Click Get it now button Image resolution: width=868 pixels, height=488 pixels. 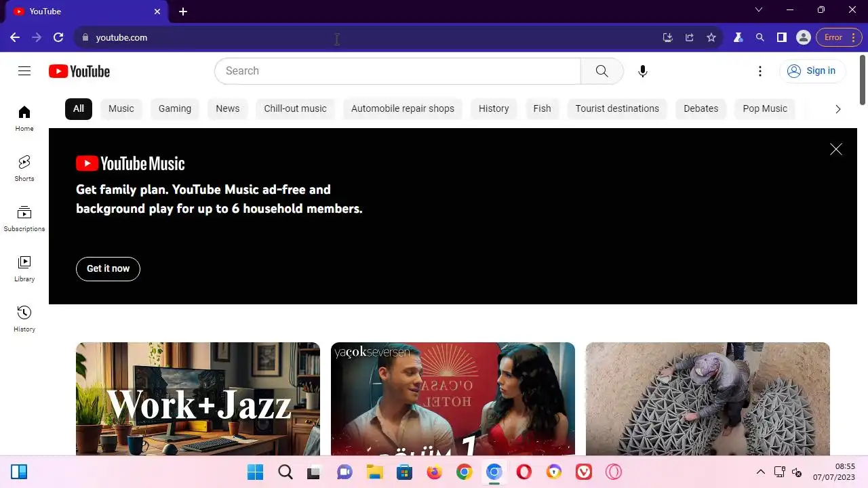pyautogui.click(x=108, y=269)
